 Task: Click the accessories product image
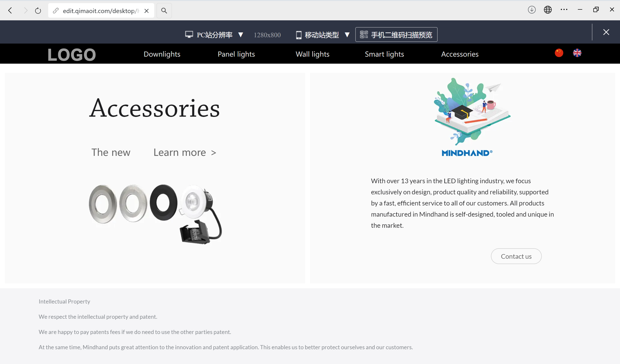155,214
